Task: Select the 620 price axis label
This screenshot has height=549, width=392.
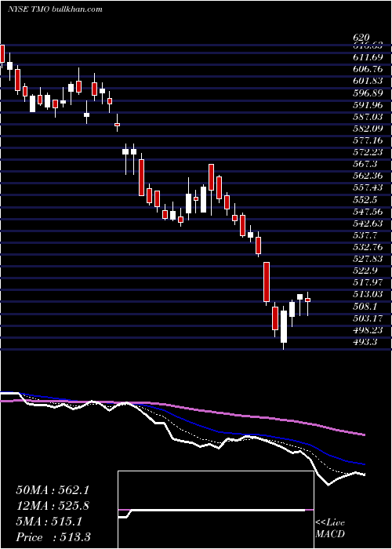Action: (361, 38)
